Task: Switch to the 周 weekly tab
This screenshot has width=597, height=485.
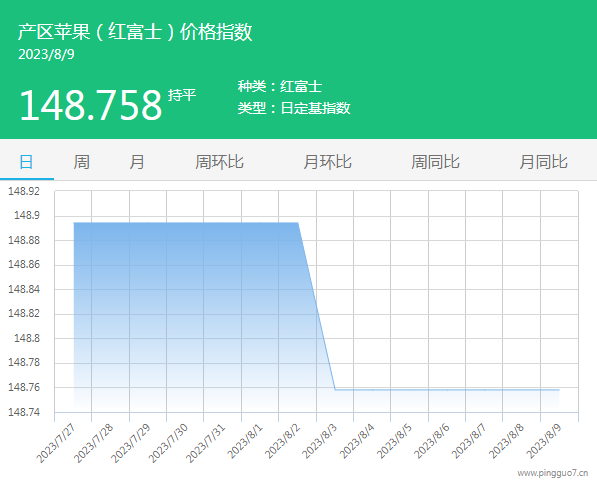Action: click(81, 162)
